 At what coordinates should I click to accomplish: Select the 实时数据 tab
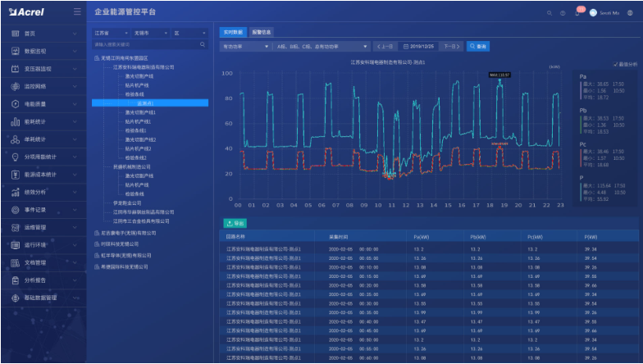[x=233, y=32]
